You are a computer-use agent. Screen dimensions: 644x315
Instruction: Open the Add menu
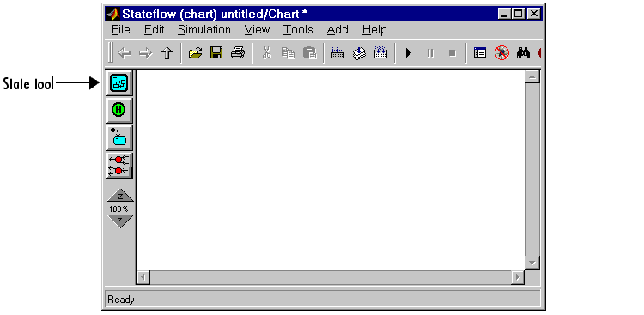coord(337,30)
